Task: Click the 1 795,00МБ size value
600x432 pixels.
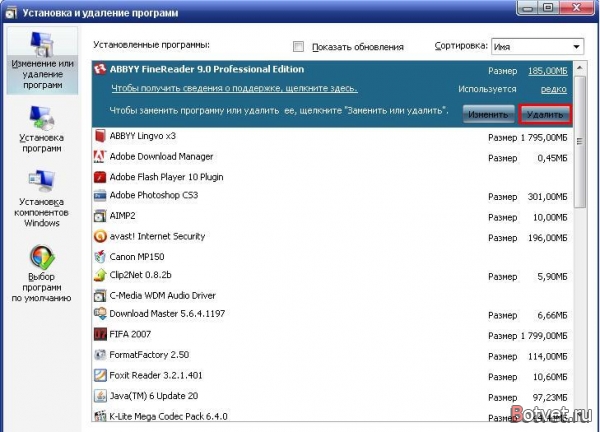Action: point(544,138)
